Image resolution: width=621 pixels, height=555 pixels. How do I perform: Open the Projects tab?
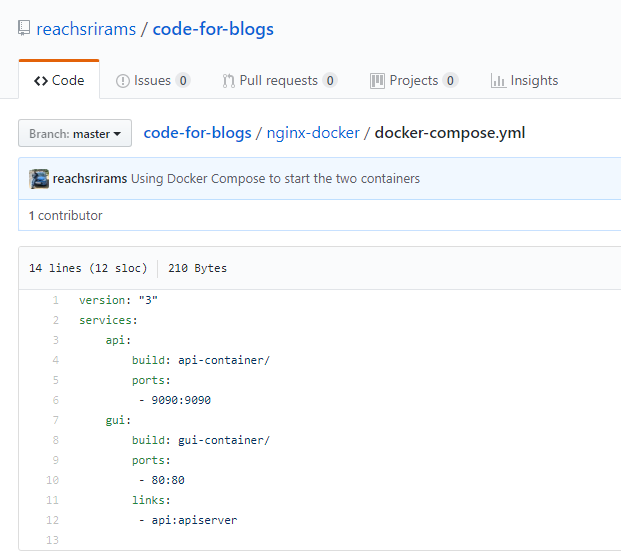tap(414, 80)
